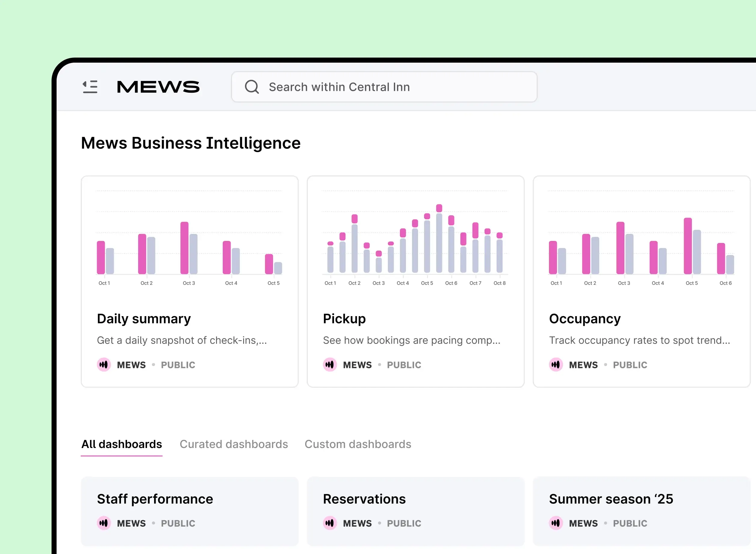Screen dimensions: 756x554
Task: Click the Mews avatar on Occupancy card
Action: [x=556, y=365]
